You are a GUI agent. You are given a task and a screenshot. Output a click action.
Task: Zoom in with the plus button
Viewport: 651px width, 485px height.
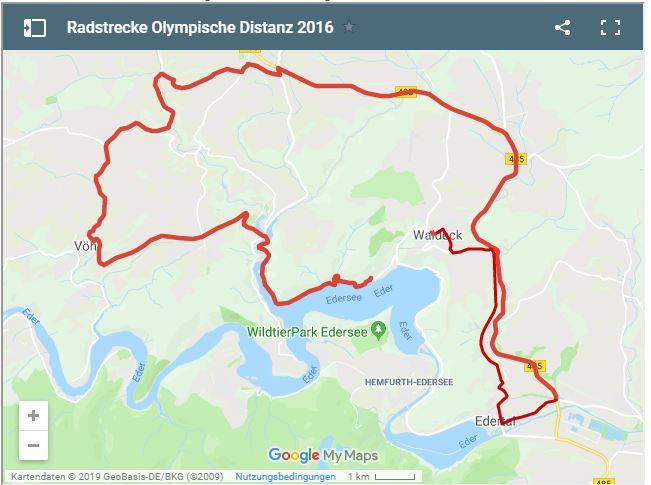[33, 416]
